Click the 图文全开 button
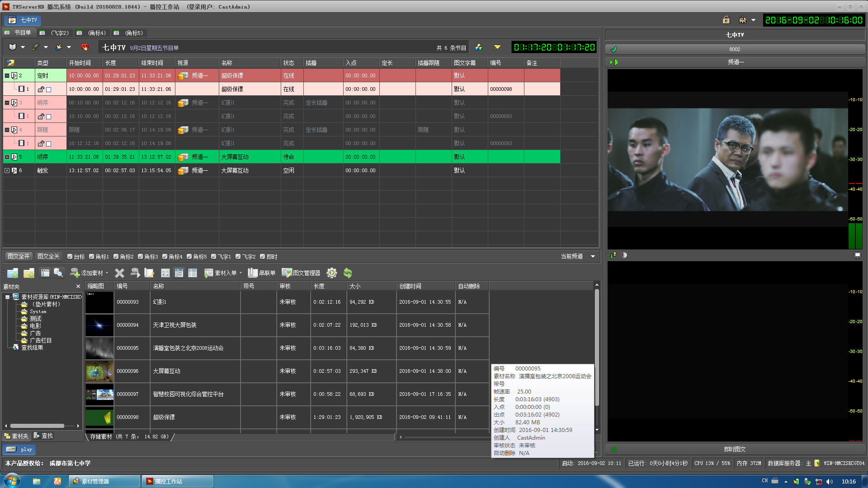Viewport: 868px width, 488px height. (x=19, y=257)
